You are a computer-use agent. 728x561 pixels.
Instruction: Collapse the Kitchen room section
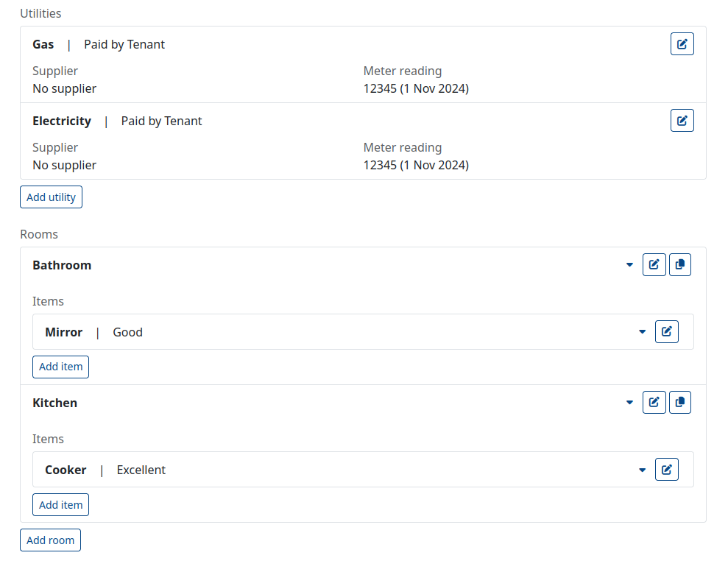click(629, 402)
